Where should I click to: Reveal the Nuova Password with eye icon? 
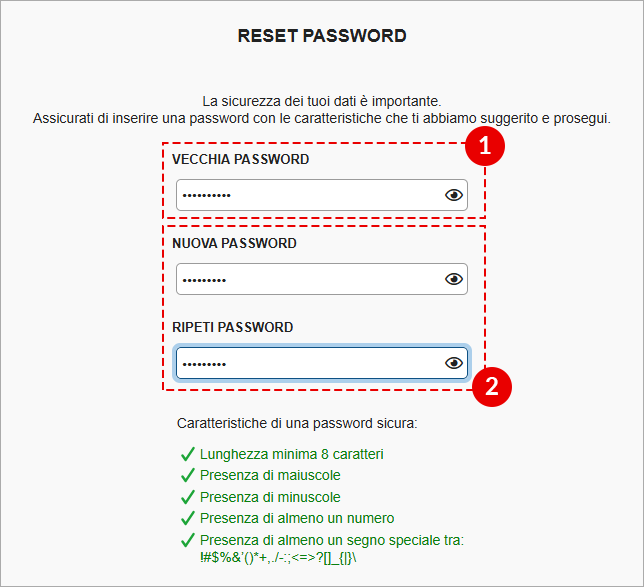454,279
